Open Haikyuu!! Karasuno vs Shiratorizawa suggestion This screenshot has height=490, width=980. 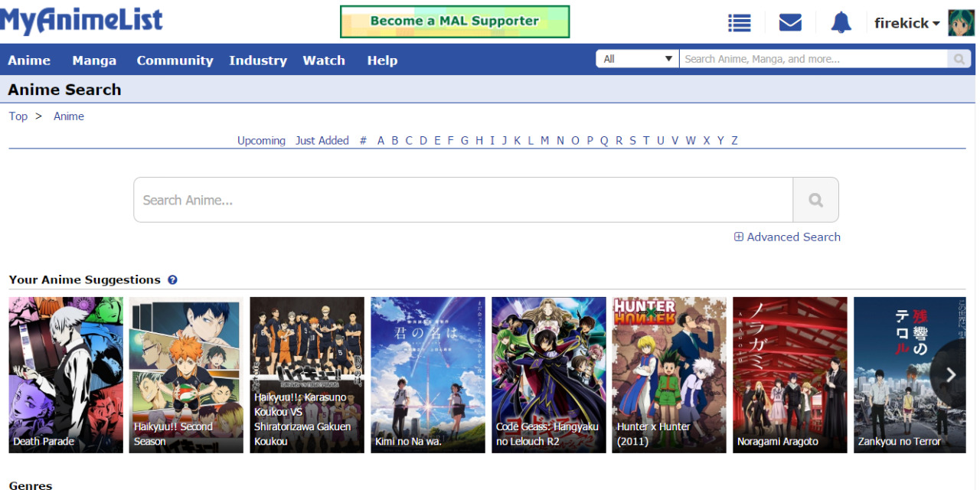[x=307, y=375]
